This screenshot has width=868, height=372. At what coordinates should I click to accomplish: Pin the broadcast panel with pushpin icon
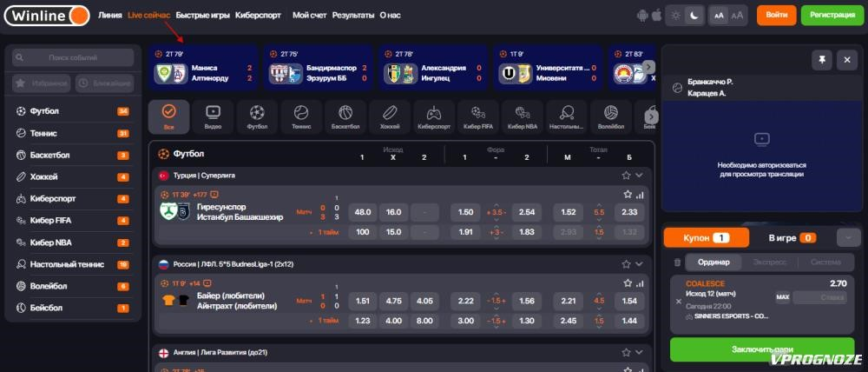click(x=821, y=60)
